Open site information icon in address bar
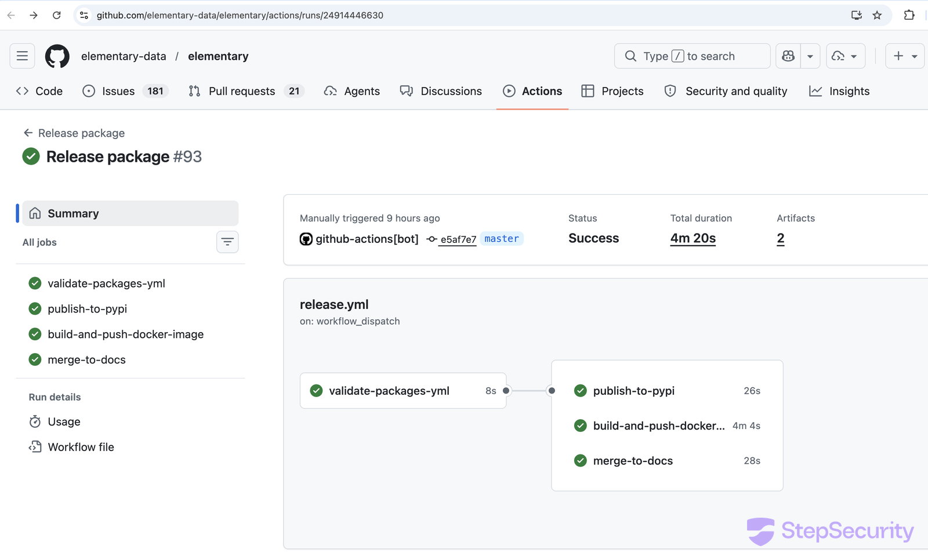The image size is (928, 560). pyautogui.click(x=84, y=15)
